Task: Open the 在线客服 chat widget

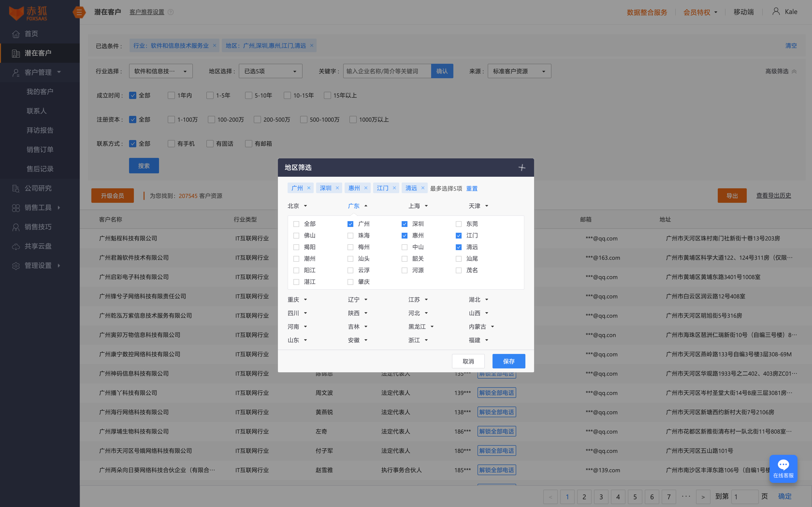Action: (x=783, y=468)
